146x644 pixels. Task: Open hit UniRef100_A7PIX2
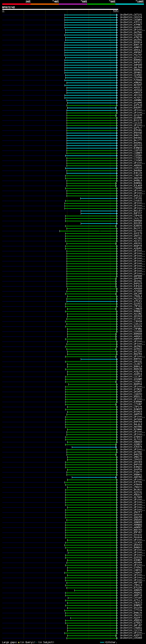point(131,22)
